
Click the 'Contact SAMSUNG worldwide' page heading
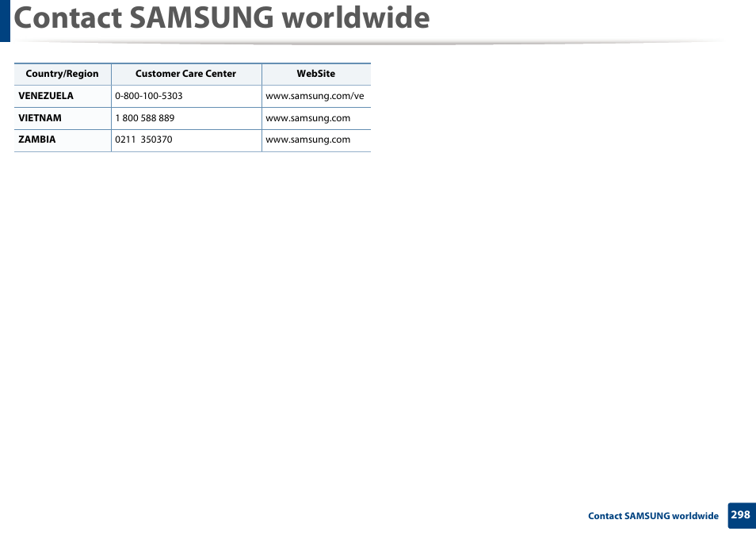(x=222, y=18)
